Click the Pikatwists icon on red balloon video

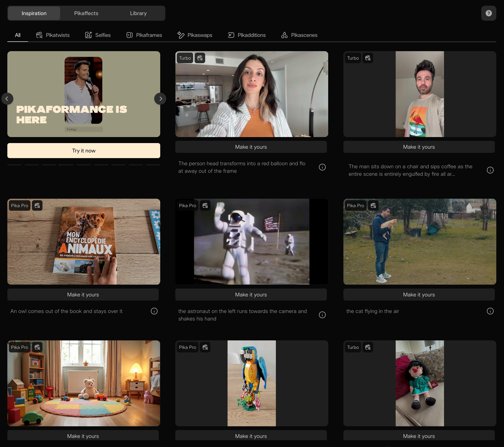click(x=200, y=58)
